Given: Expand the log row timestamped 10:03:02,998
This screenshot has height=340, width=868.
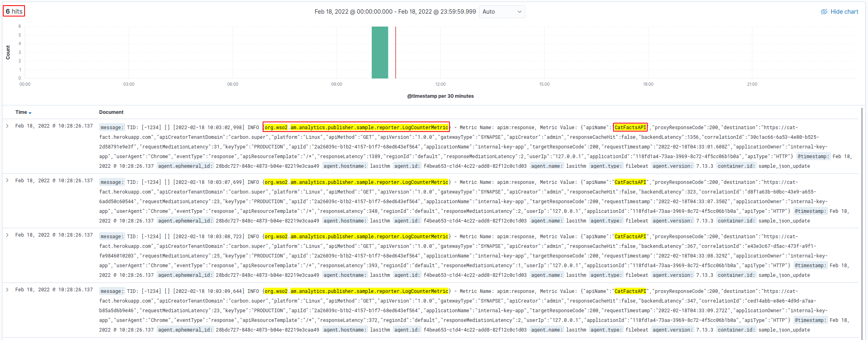Looking at the screenshot, I should click(x=7, y=126).
